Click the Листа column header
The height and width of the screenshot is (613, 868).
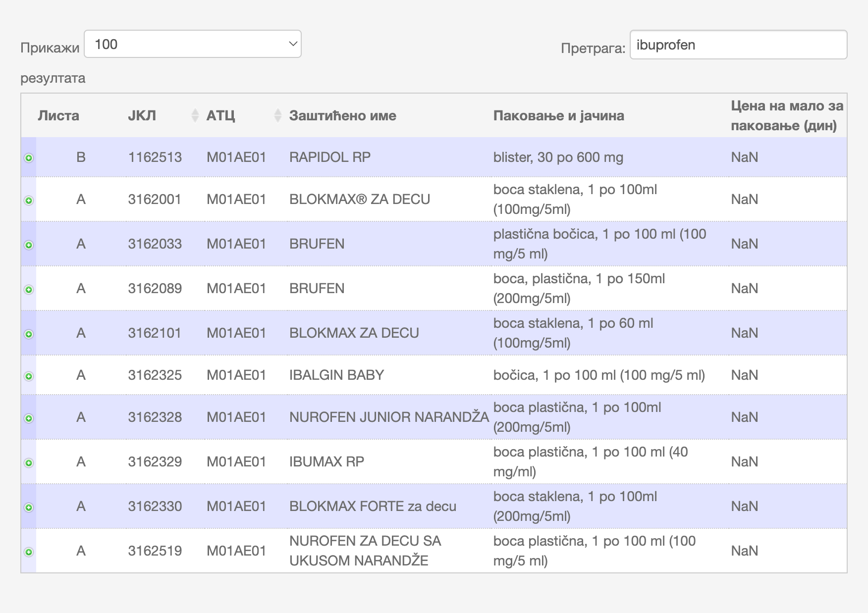pyautogui.click(x=58, y=115)
